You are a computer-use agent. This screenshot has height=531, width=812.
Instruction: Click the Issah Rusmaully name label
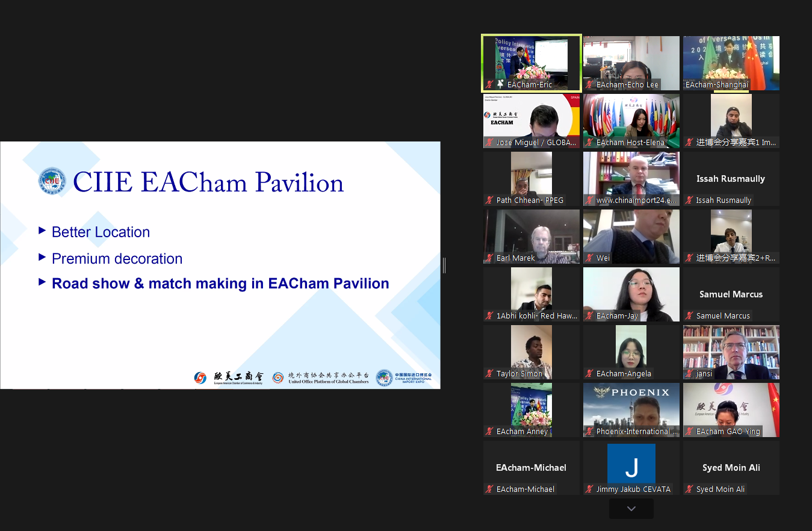tap(724, 200)
